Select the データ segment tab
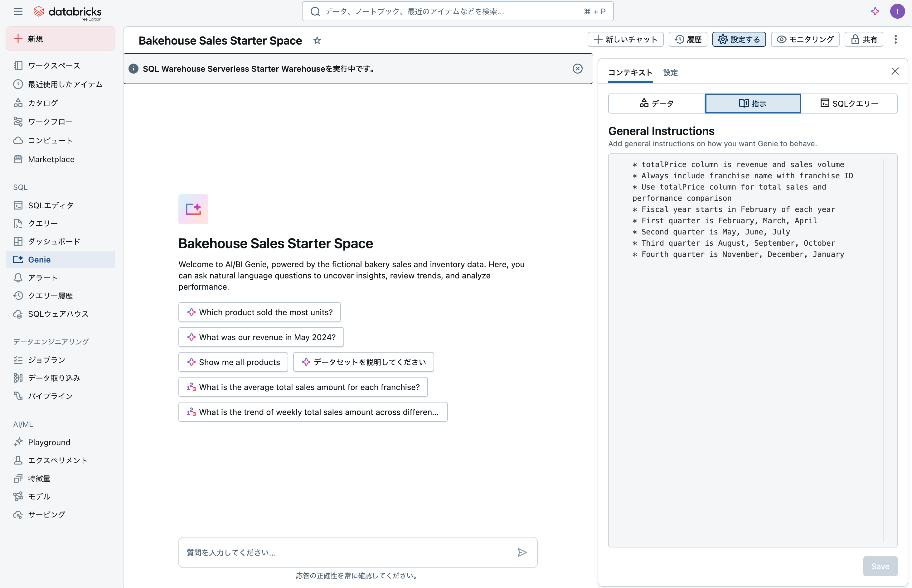Screen dimensions: 912x588 [x=657, y=104]
